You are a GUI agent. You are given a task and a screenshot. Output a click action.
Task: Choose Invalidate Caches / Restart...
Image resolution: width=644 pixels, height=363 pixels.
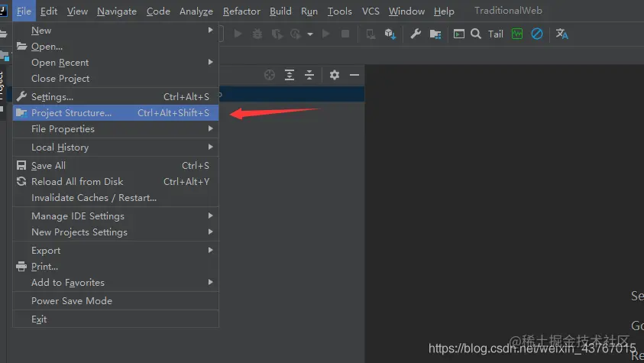tap(116, 197)
